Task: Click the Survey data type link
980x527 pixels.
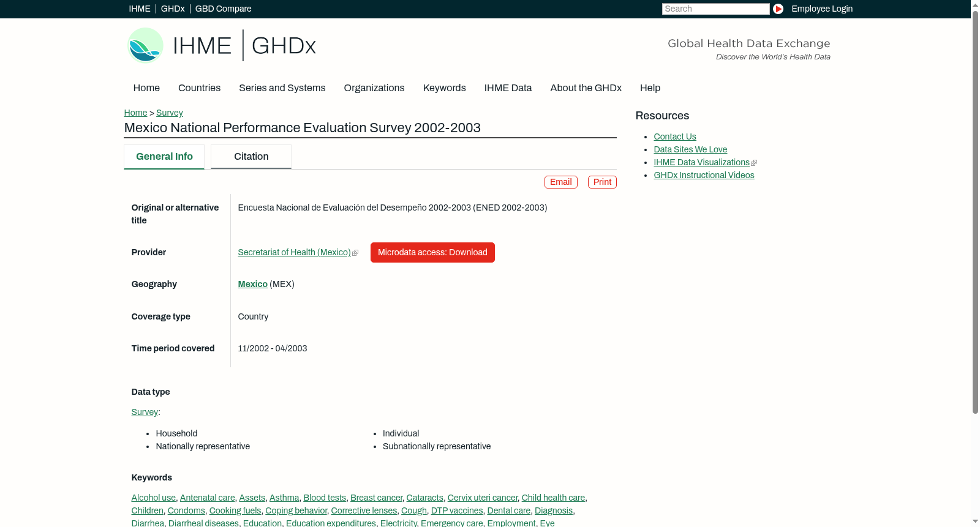Action: click(x=145, y=412)
